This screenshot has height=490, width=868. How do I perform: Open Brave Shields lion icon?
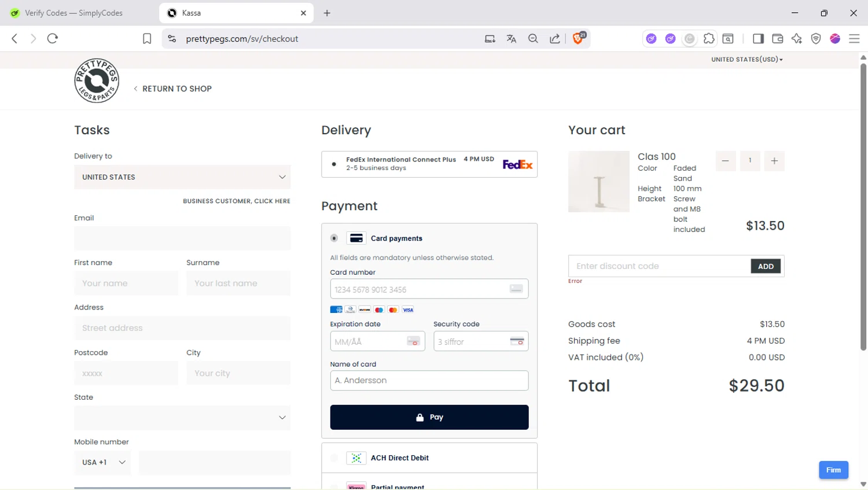point(578,38)
